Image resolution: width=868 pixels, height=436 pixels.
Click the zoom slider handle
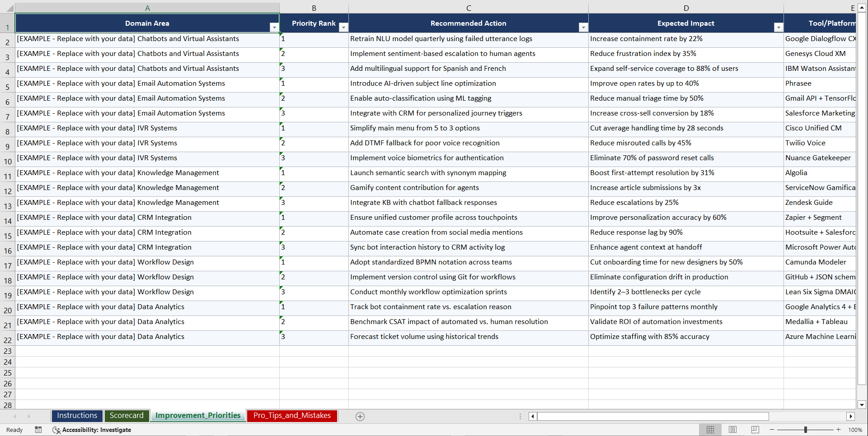pos(806,430)
